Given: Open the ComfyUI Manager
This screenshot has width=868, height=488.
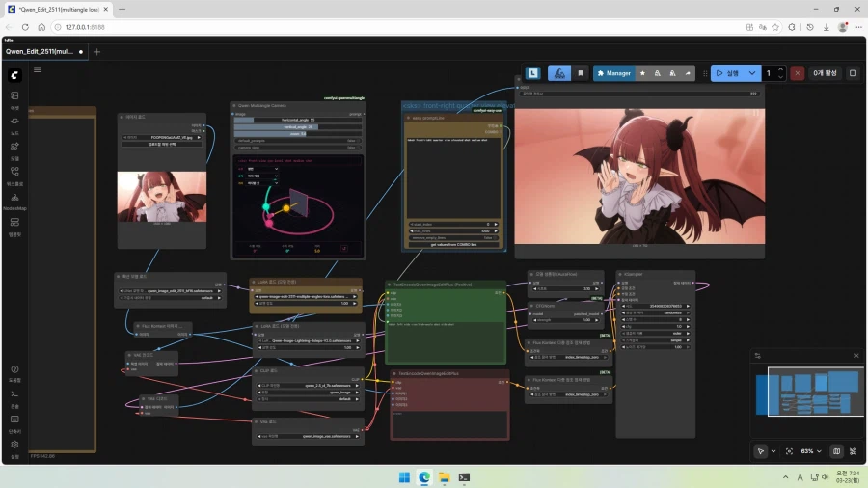Looking at the screenshot, I should coord(613,73).
